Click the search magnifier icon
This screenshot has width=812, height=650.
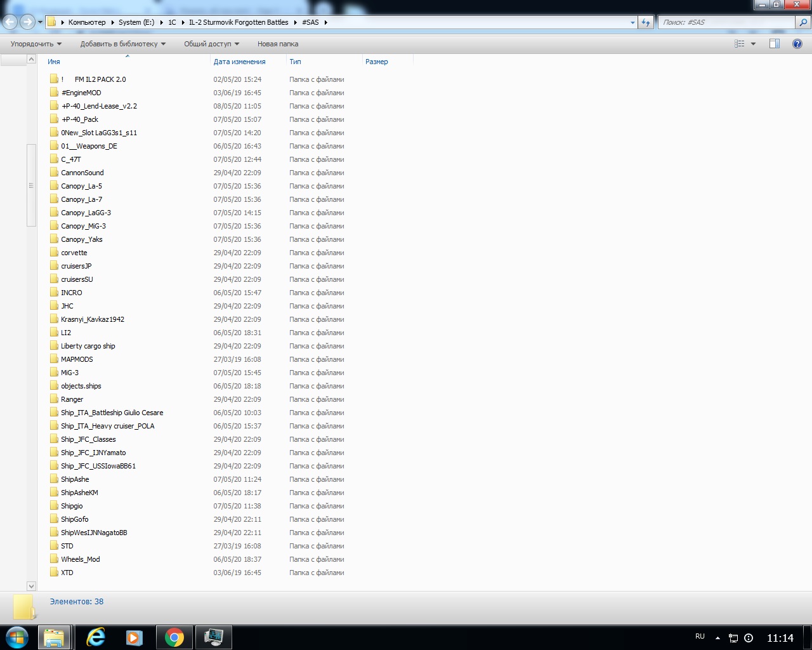pos(803,22)
